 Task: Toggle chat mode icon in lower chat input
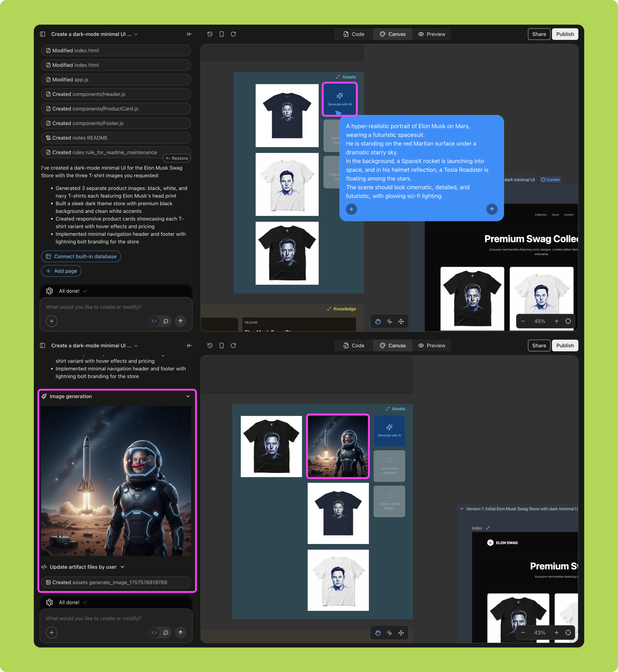(x=166, y=632)
